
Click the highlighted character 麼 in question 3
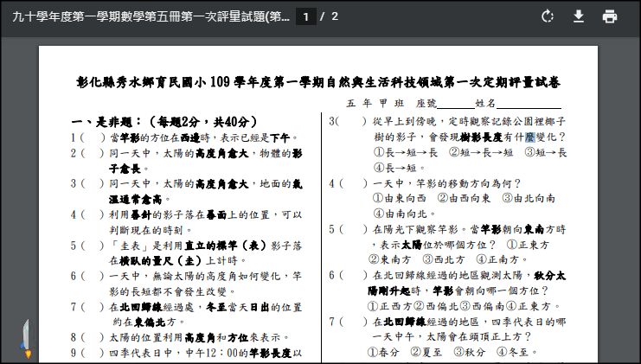529,137
